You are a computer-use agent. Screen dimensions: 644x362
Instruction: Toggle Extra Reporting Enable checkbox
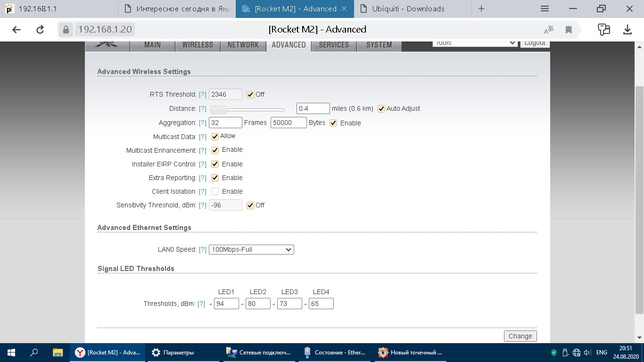point(215,178)
